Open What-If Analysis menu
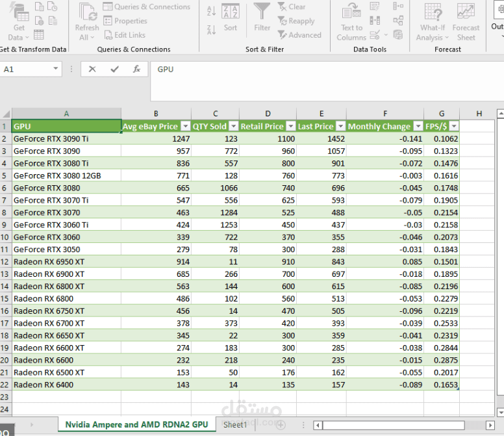The width and height of the screenshot is (504, 436). coord(433,22)
